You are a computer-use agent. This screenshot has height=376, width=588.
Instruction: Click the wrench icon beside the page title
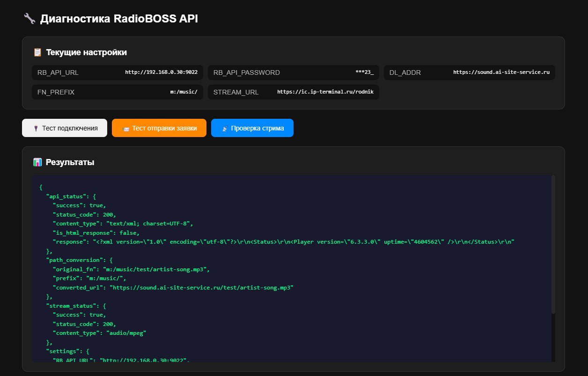29,19
